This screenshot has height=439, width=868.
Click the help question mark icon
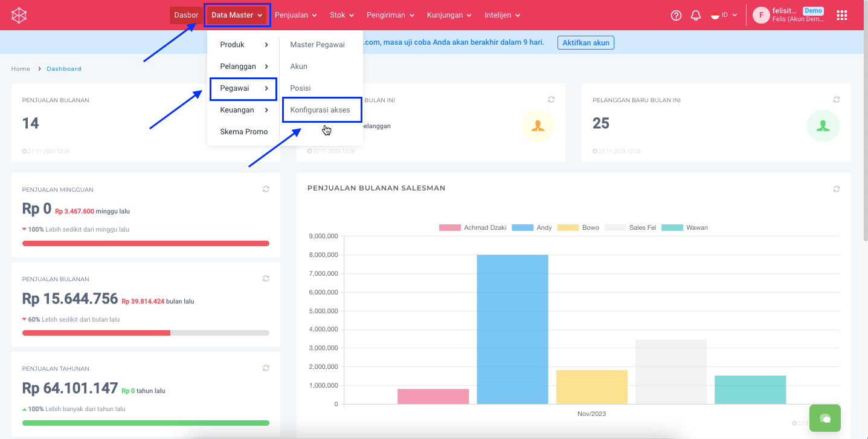tap(676, 15)
